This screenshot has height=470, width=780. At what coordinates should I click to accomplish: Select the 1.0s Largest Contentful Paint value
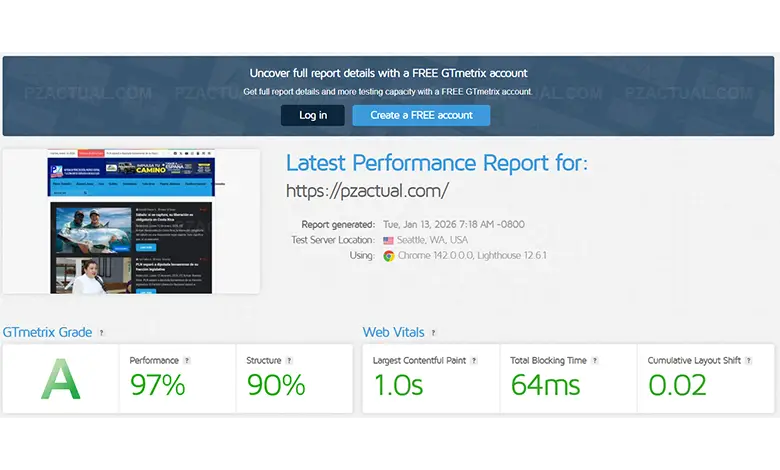(398, 385)
